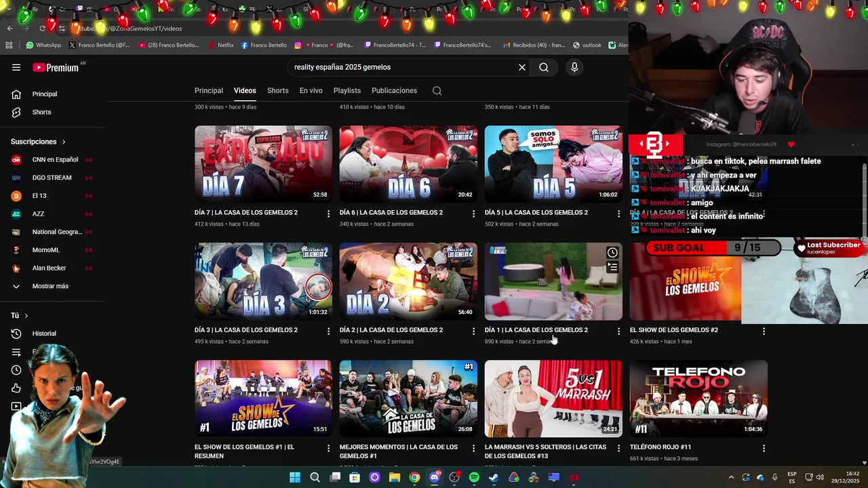Open the DÍA 7 video thumbnail
Viewport: 868px width, 488px height.
click(x=263, y=164)
